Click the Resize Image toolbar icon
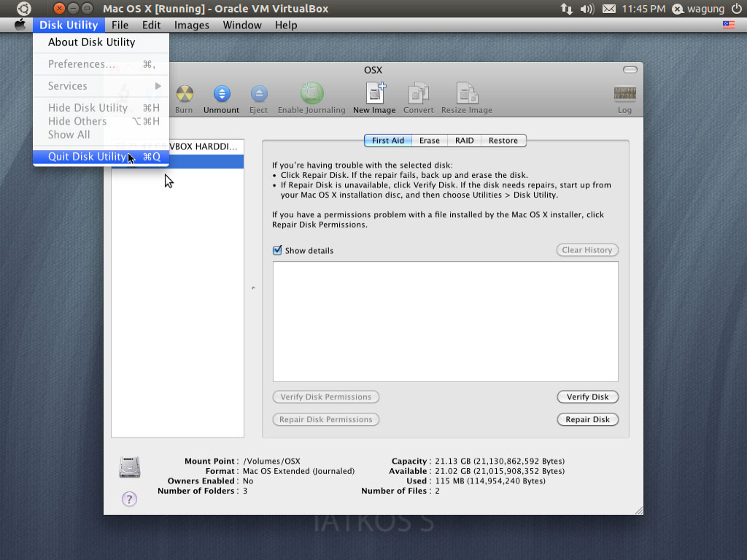 tap(466, 94)
